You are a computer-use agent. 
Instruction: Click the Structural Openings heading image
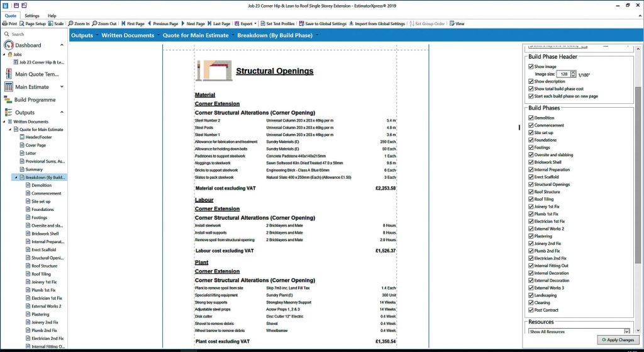(x=214, y=71)
